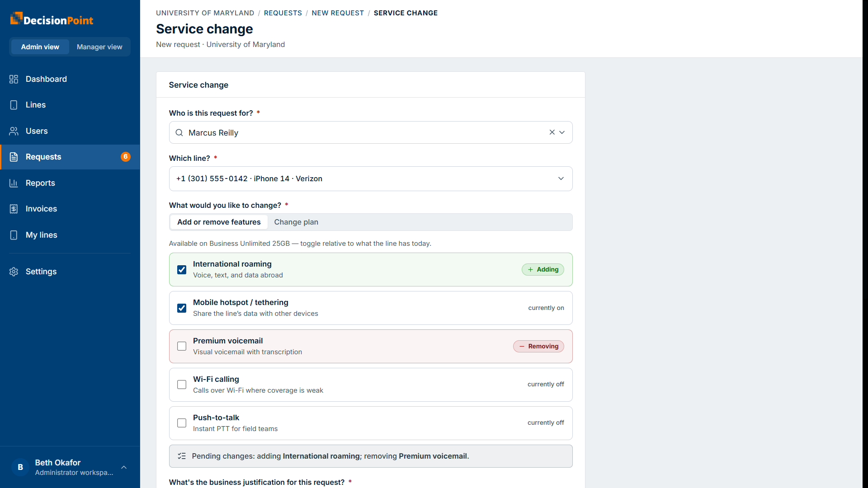
Task: Click the International roaming feature card
Action: click(x=371, y=269)
